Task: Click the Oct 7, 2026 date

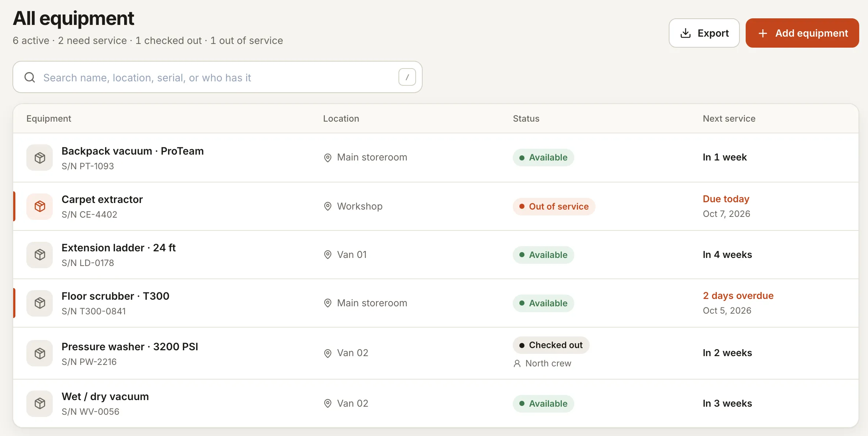Action: click(726, 214)
